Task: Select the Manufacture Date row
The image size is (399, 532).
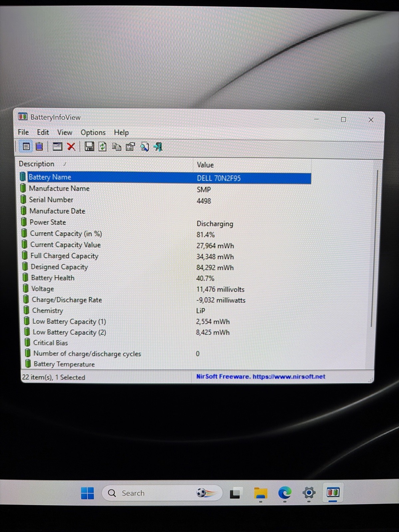Action: click(x=166, y=211)
